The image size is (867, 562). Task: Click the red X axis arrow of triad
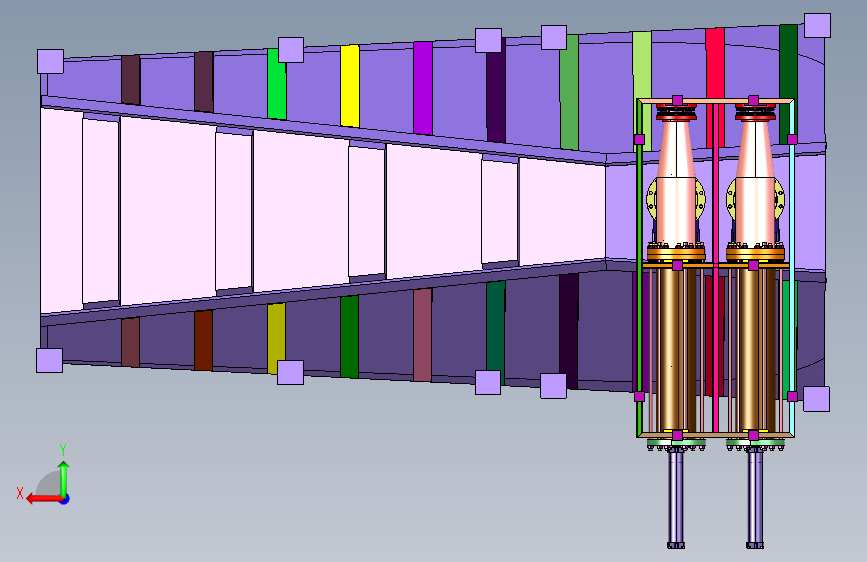click(x=44, y=498)
